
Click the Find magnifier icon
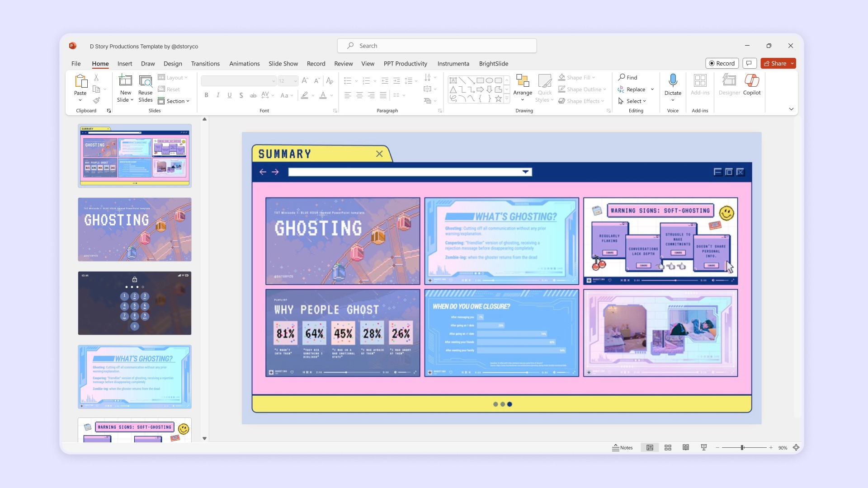pyautogui.click(x=622, y=77)
